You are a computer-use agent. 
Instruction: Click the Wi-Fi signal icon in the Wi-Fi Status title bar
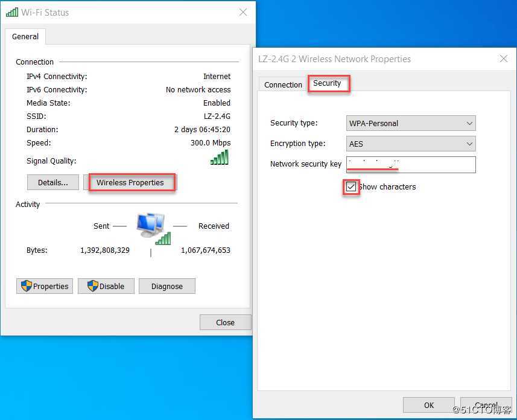pyautogui.click(x=12, y=13)
